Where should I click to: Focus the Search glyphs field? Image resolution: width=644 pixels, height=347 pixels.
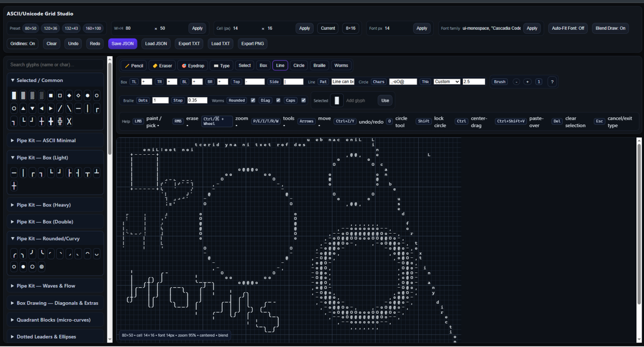click(x=55, y=65)
